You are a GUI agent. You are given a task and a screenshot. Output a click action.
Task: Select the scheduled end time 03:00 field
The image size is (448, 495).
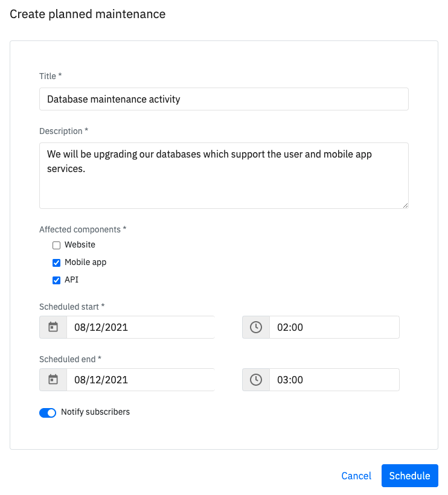(334, 380)
